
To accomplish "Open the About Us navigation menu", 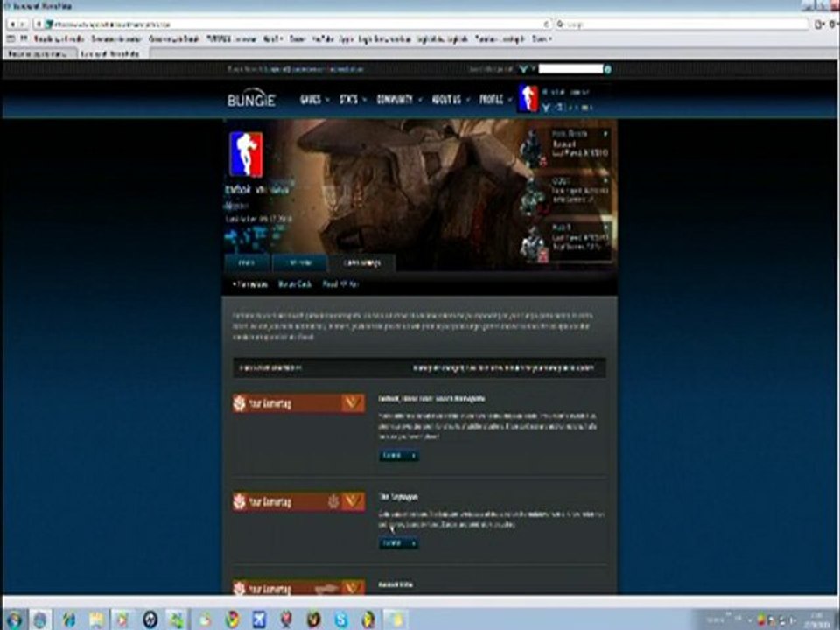I will click(x=446, y=100).
